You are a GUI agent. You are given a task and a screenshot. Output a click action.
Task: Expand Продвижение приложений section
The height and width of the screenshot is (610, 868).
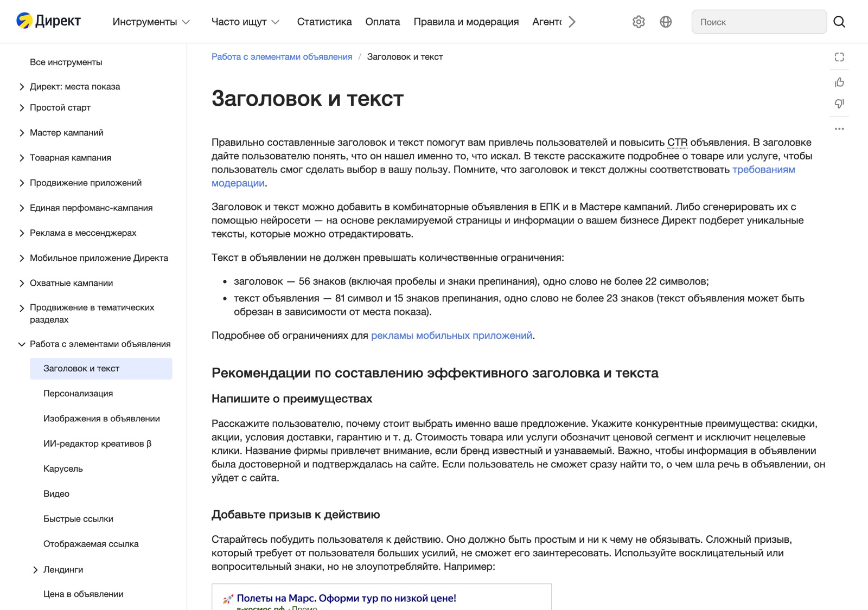22,183
